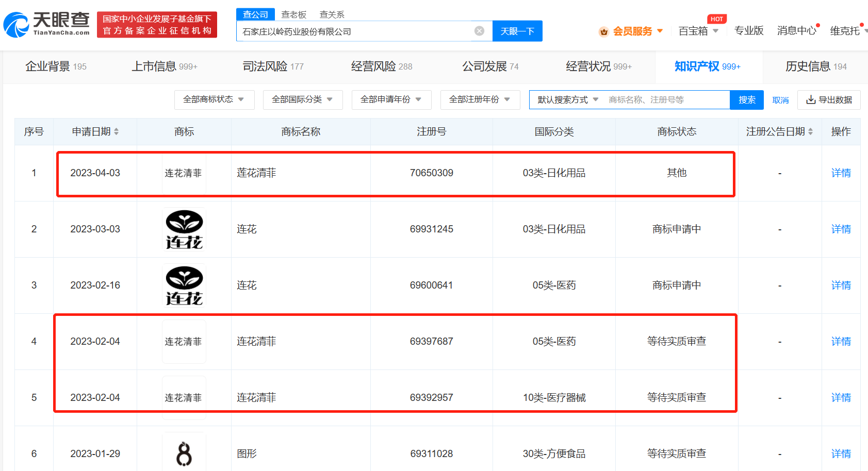Open the 全部商标状态 dropdown
The height and width of the screenshot is (471, 868).
[x=214, y=99]
